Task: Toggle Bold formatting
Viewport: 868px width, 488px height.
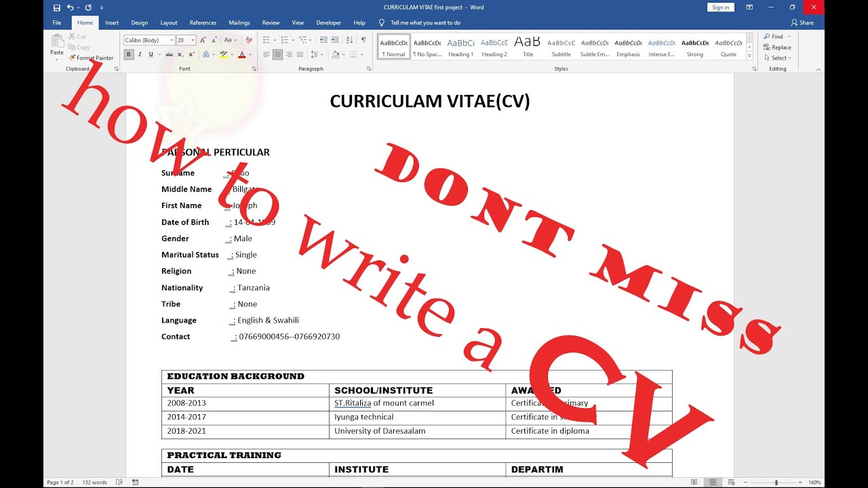Action: click(x=129, y=54)
